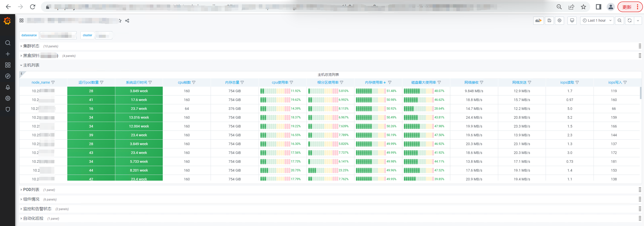Open the datasource variable dropdown

pyautogui.click(x=58, y=35)
